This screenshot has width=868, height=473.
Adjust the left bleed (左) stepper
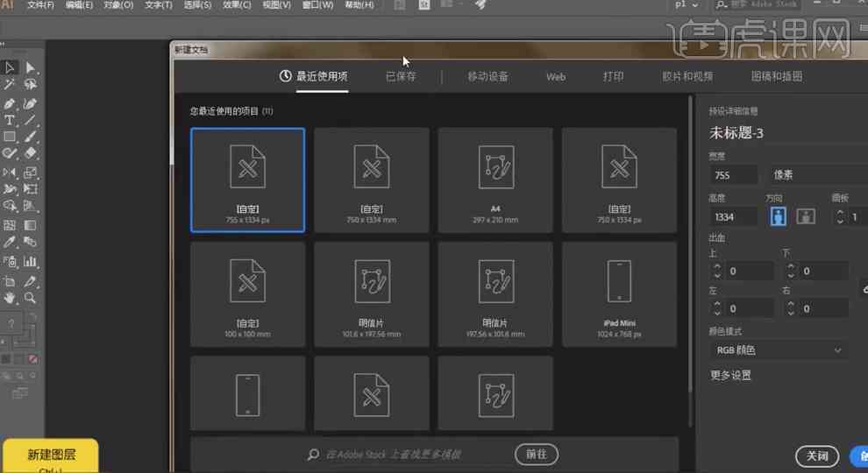click(x=717, y=308)
